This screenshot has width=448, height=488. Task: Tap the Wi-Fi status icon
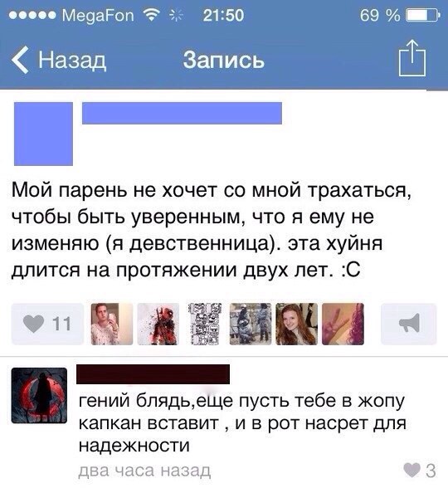150,15
